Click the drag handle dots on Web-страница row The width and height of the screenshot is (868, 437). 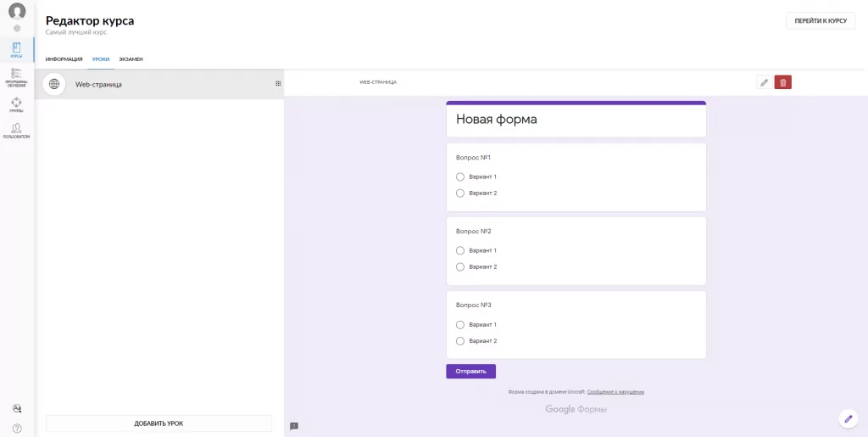278,84
